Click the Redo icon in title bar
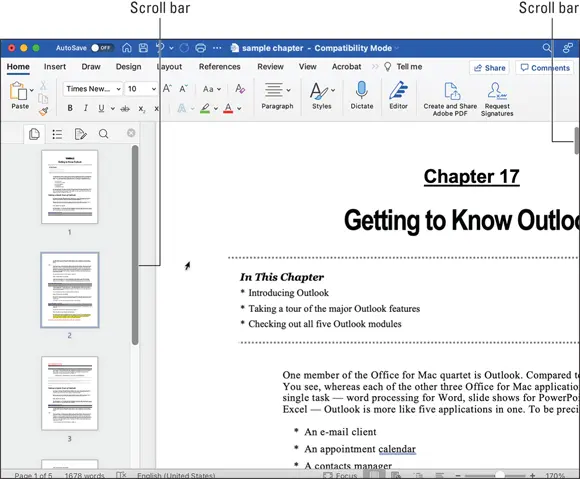Image resolution: width=580 pixels, height=479 pixels. point(184,48)
